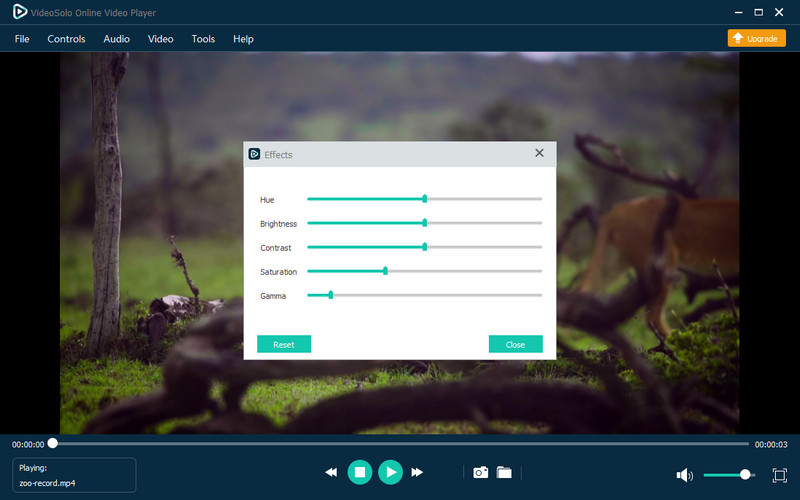Click the Hue label in Effects
This screenshot has height=500, width=800.
pyautogui.click(x=267, y=200)
